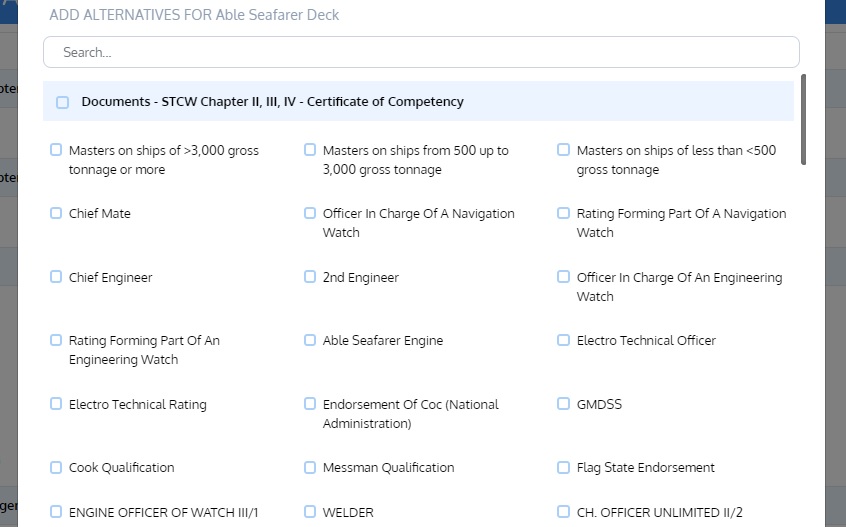Screen dimensions: 846x527
Task: Check Endorsement Of Coc (National Administration)
Action: (x=310, y=404)
